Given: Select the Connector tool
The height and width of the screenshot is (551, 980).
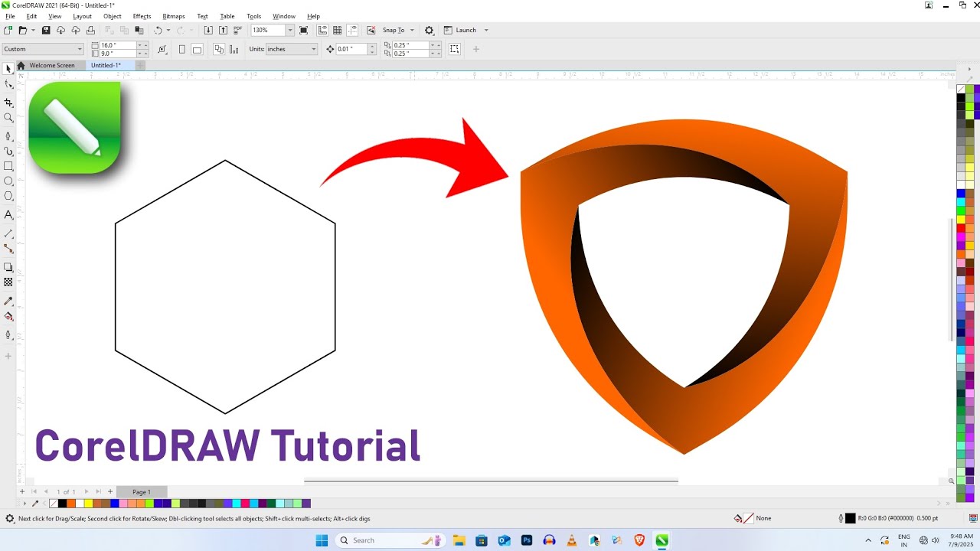Looking at the screenshot, I should pos(8,249).
